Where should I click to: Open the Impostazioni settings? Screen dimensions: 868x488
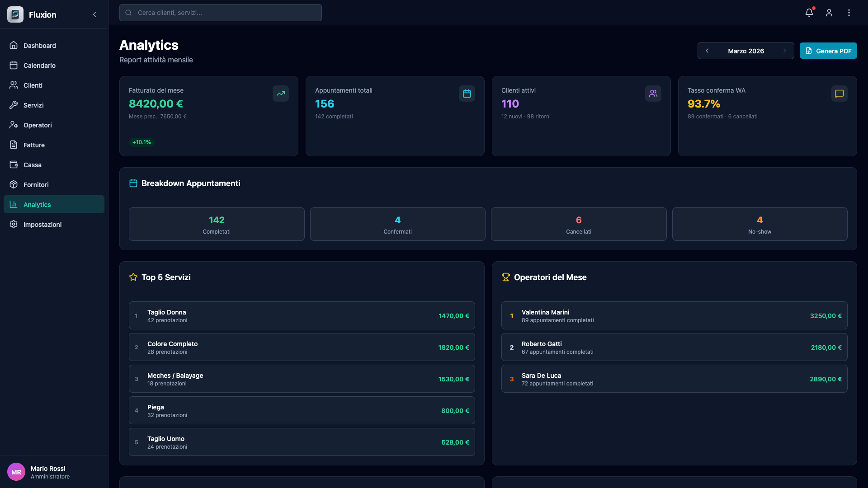click(x=42, y=224)
